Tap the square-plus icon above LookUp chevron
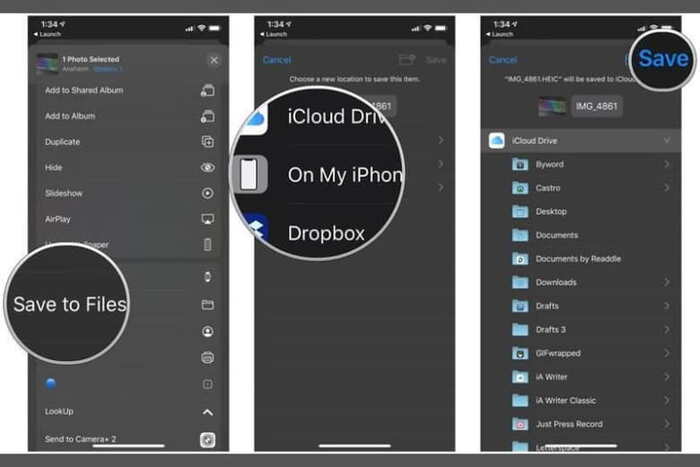This screenshot has width=700, height=467. click(208, 384)
